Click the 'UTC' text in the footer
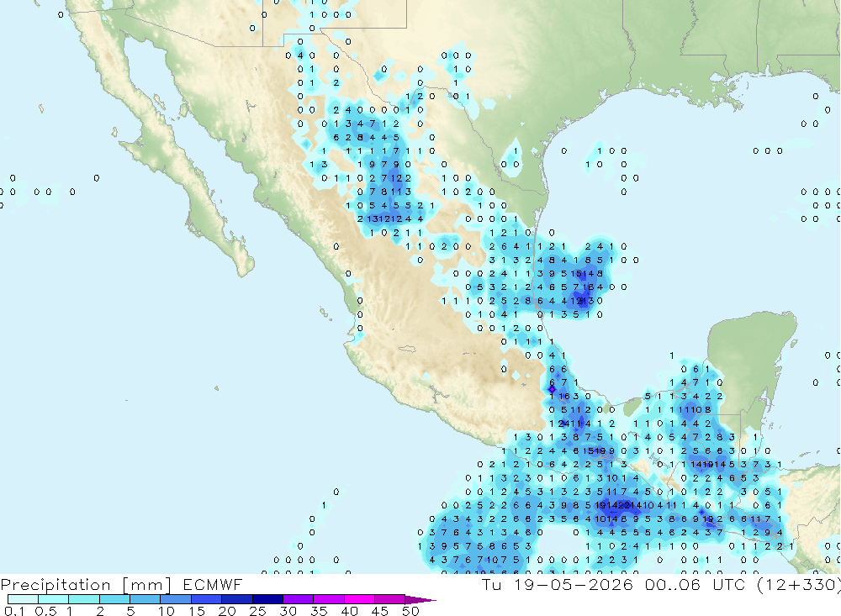The height and width of the screenshot is (616, 841). click(729, 584)
